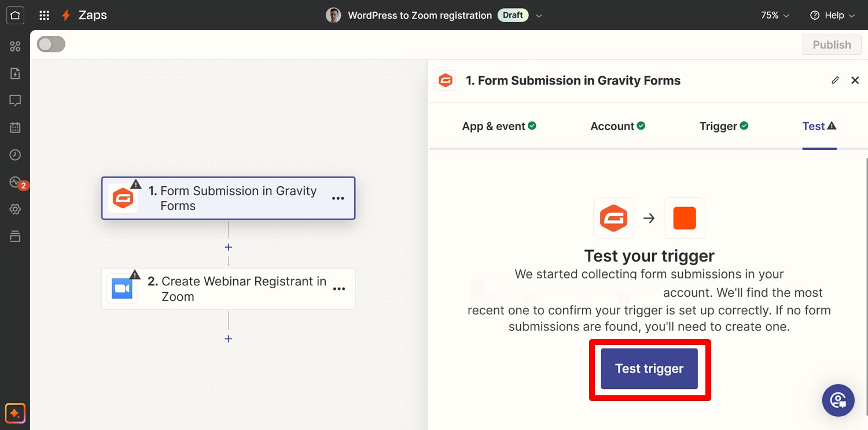Open the Help dropdown menu
This screenshot has height=430, width=868.
832,16
